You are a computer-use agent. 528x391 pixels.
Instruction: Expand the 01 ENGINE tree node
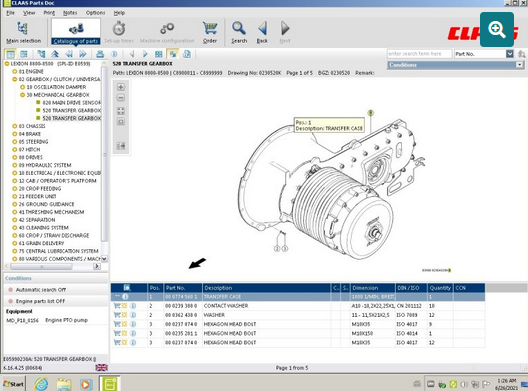[x=14, y=71]
